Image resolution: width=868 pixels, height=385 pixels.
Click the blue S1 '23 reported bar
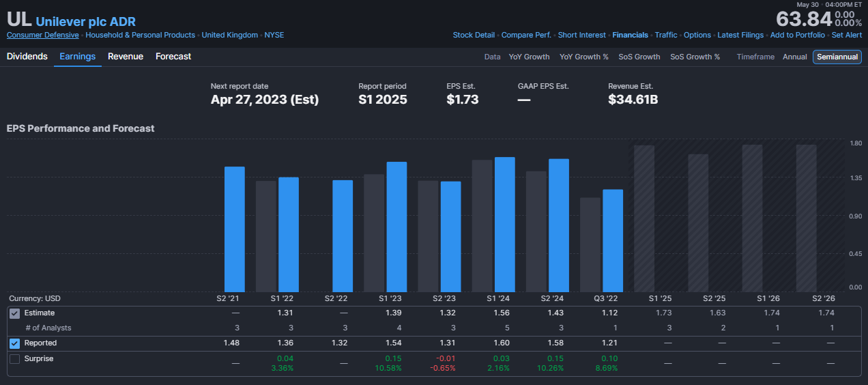(x=396, y=227)
